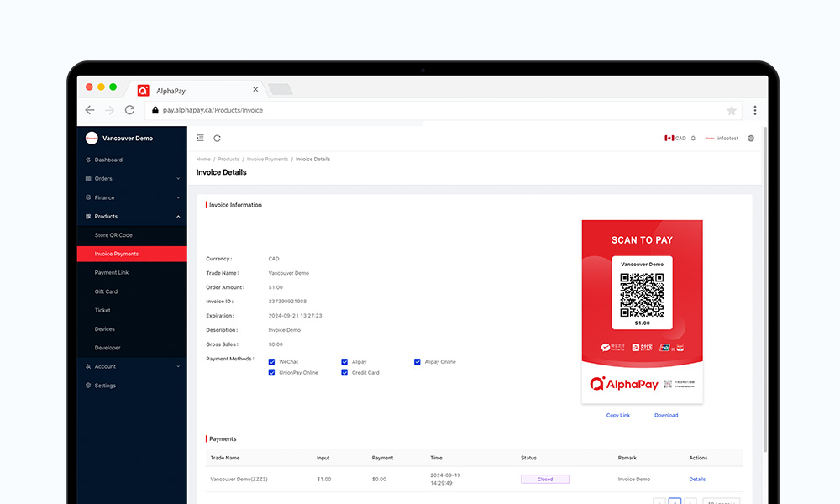The height and width of the screenshot is (504, 840).
Task: Click the globe language icon in the header
Action: point(751,139)
